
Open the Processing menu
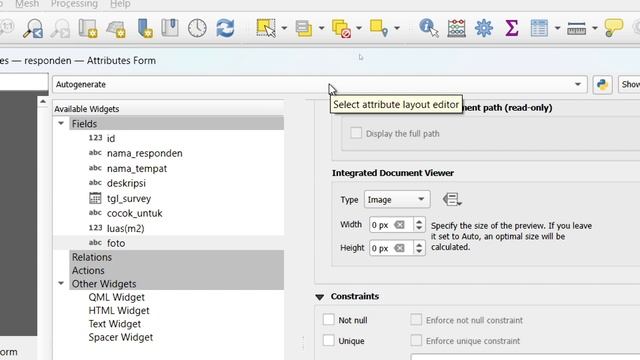74,4
